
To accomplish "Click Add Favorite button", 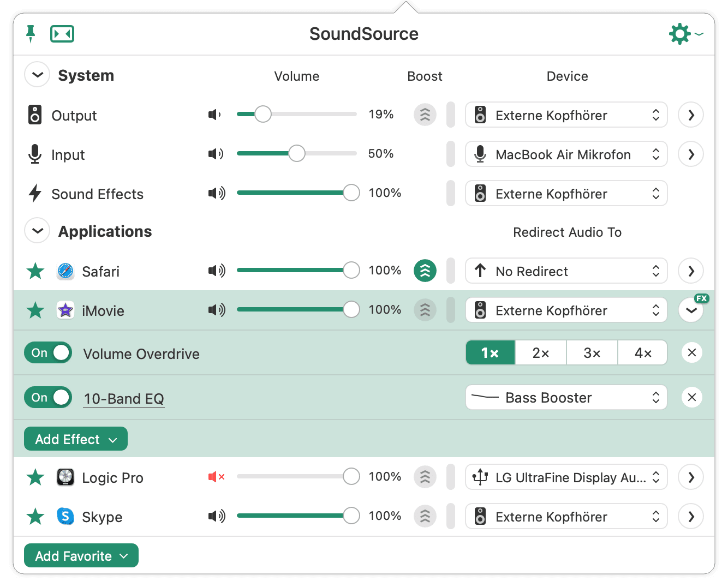I will click(x=81, y=555).
